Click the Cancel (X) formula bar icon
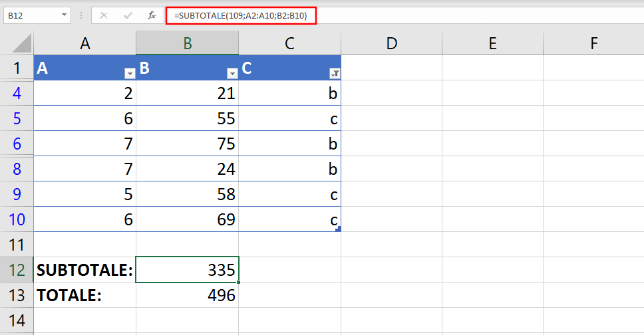This screenshot has height=335, width=644. point(104,15)
